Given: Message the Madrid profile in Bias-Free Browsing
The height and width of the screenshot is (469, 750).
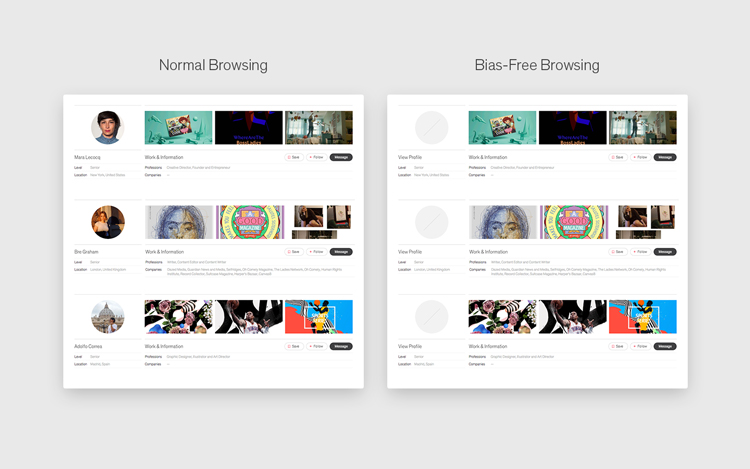Looking at the screenshot, I should [665, 347].
